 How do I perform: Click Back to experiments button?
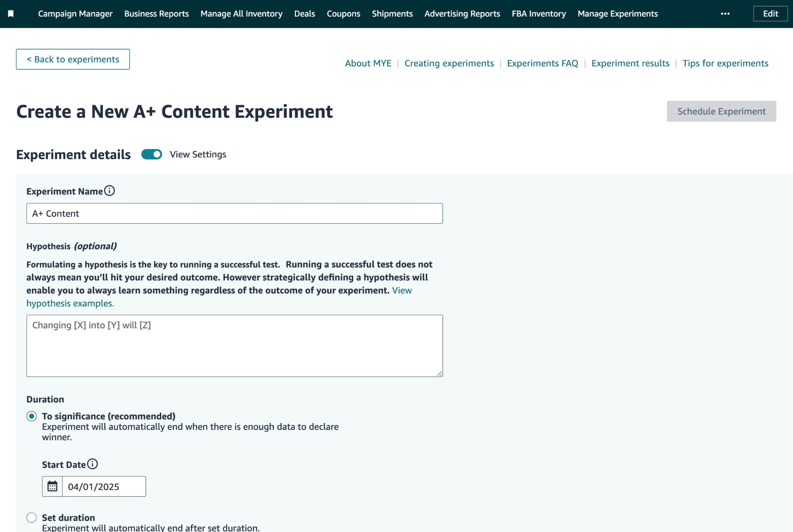click(73, 59)
